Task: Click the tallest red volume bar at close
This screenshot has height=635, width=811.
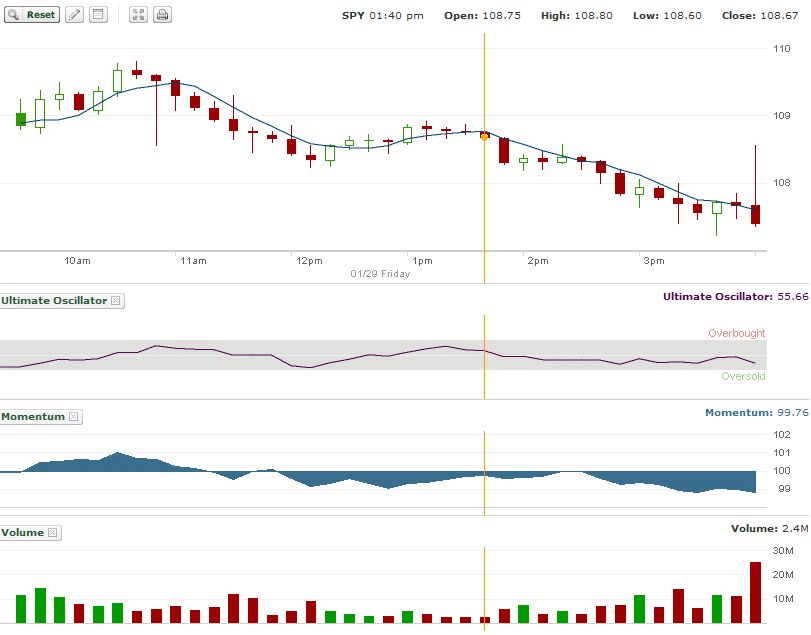Action: (756, 593)
